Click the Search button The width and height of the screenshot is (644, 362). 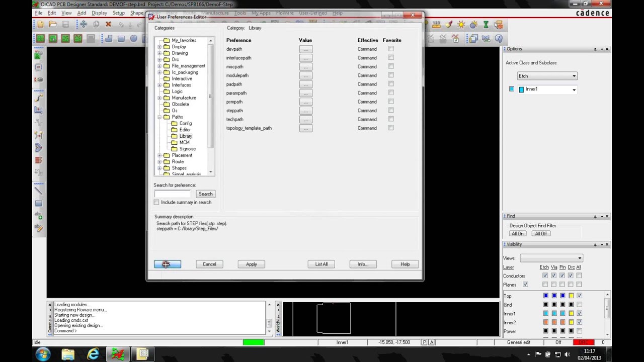point(205,194)
